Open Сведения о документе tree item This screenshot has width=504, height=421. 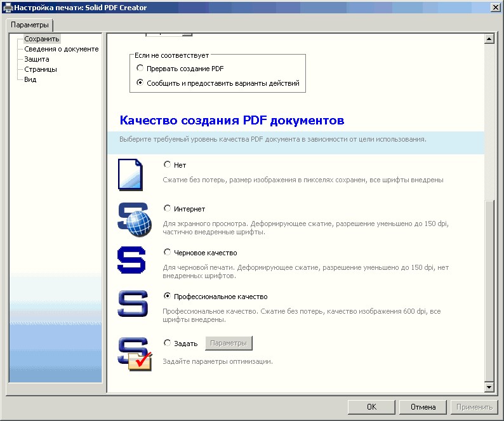(x=62, y=49)
